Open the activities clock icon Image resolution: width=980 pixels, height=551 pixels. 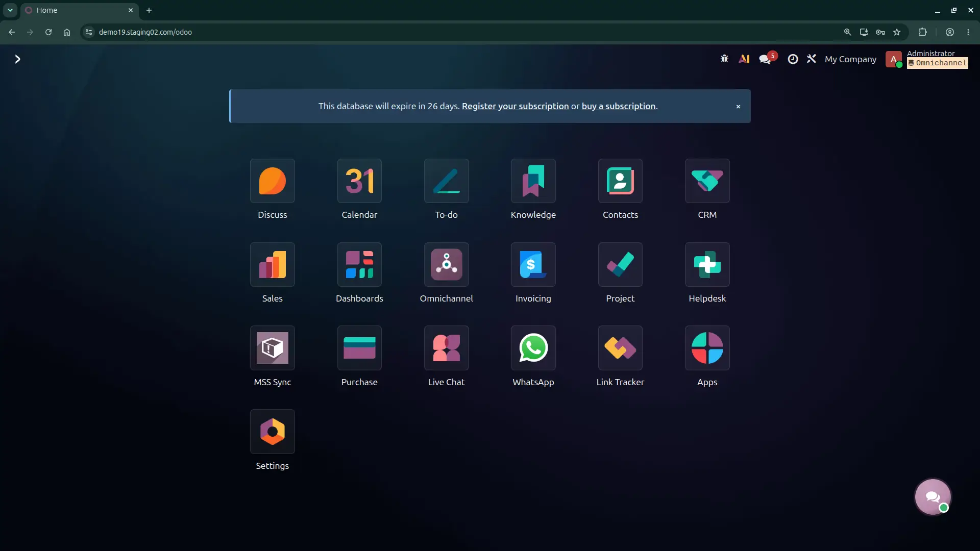point(793,59)
